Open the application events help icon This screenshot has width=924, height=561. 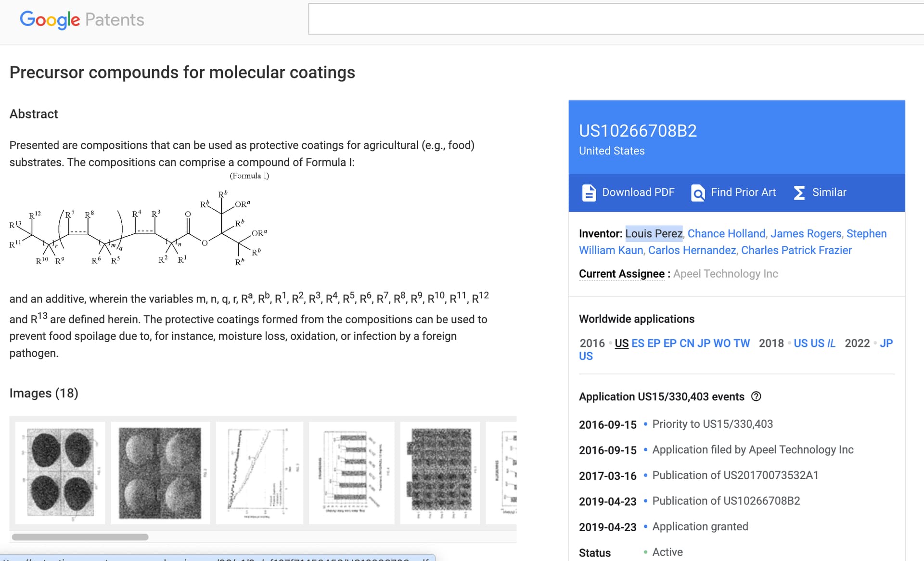coord(756,396)
